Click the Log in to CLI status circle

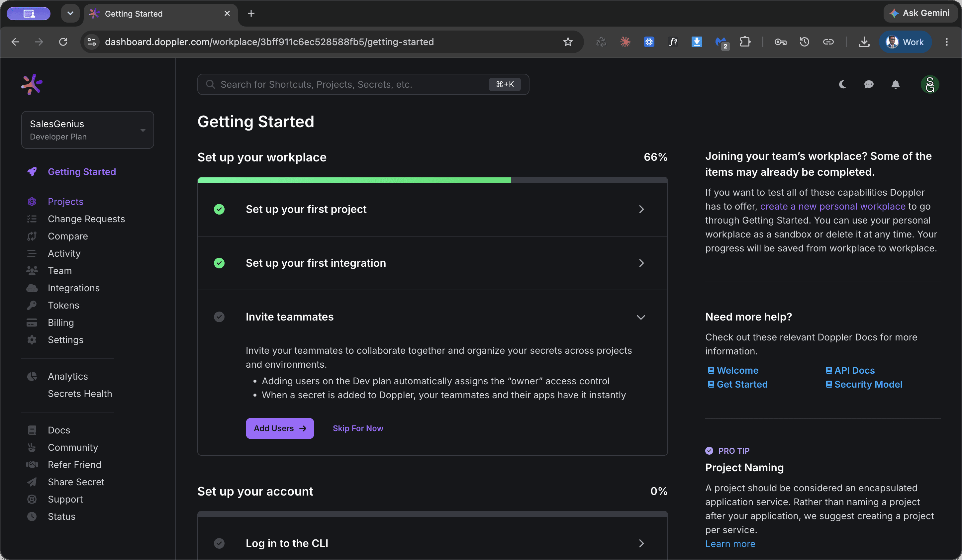219,543
